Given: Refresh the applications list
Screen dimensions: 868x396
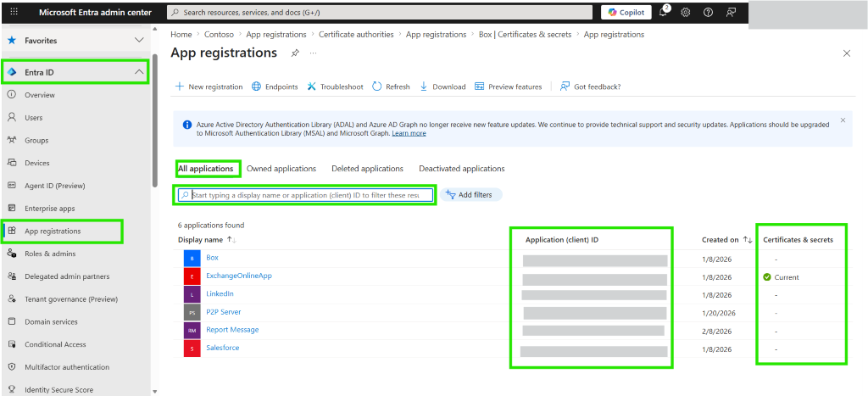Looking at the screenshot, I should [391, 86].
